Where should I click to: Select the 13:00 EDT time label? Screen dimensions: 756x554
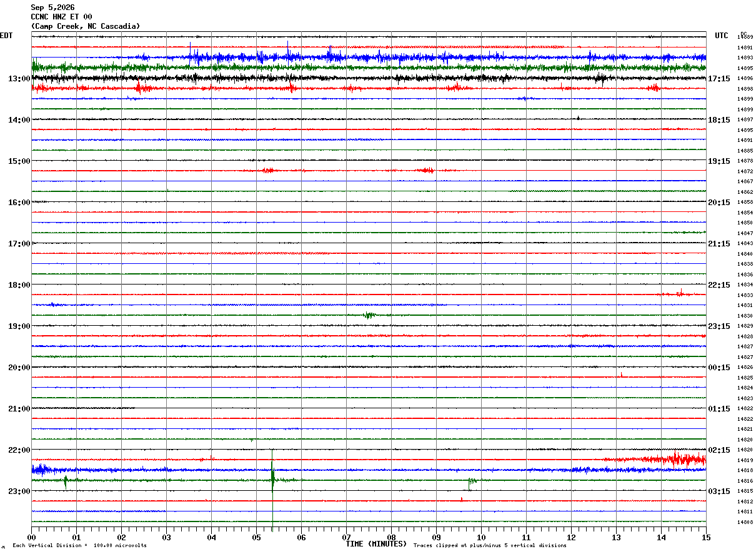pos(19,79)
